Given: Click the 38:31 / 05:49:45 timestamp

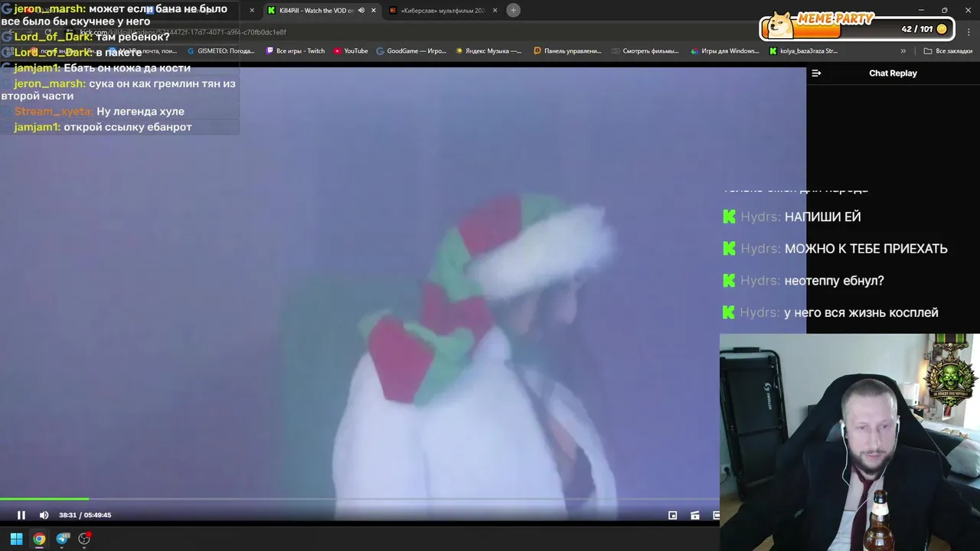Looking at the screenshot, I should (x=85, y=515).
